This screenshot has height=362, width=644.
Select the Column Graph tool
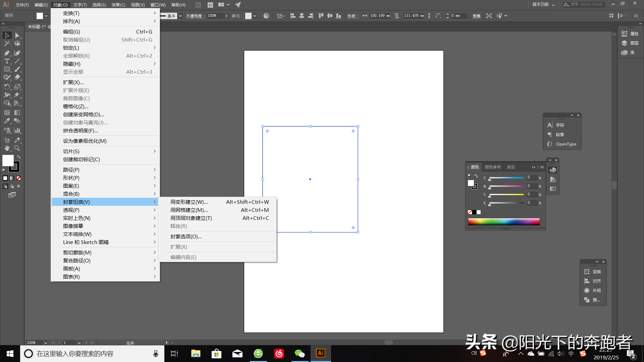coord(17,130)
